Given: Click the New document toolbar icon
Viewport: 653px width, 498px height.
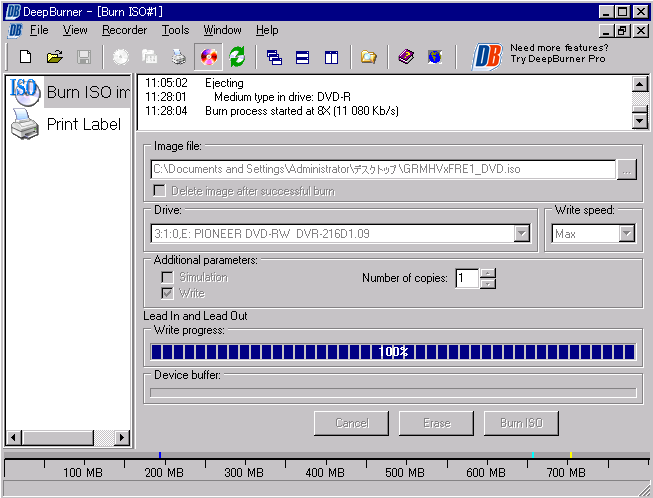Looking at the screenshot, I should point(25,57).
